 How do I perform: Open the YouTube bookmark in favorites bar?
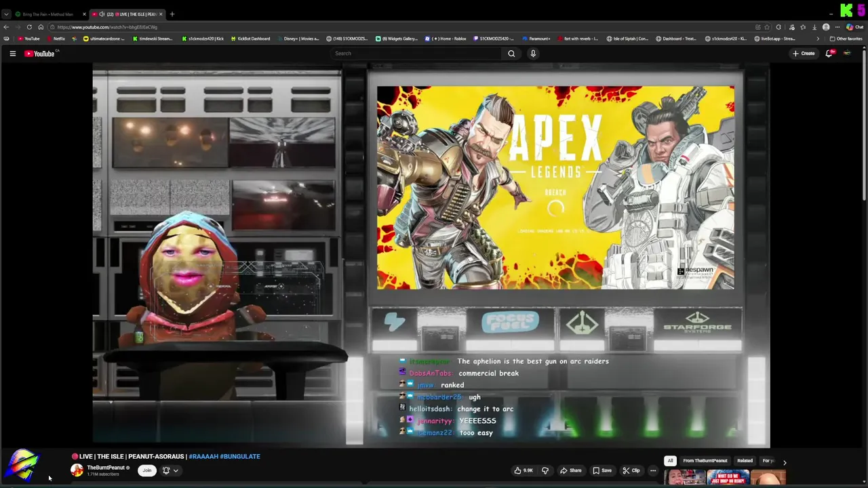pos(28,39)
